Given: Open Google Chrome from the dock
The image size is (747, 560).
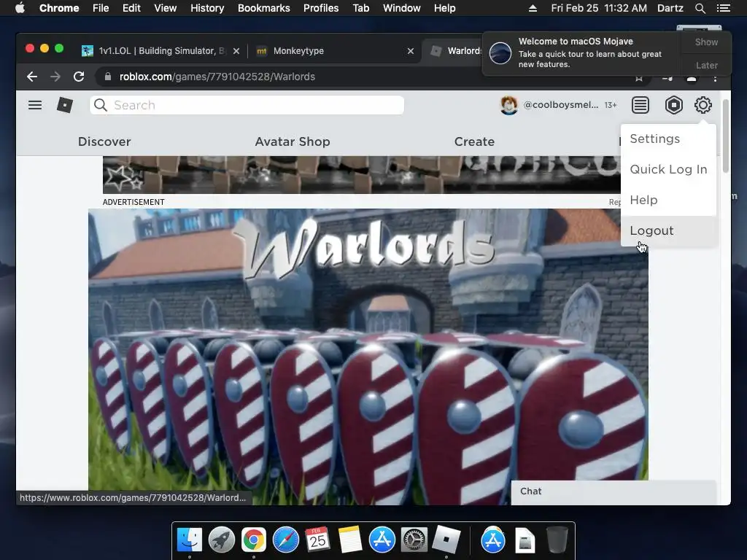Looking at the screenshot, I should pos(253,540).
